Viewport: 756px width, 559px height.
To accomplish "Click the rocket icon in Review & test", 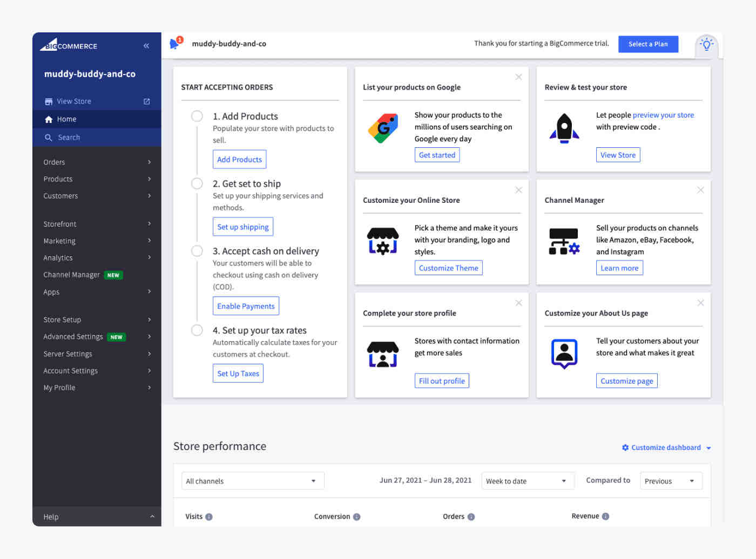I will click(564, 128).
